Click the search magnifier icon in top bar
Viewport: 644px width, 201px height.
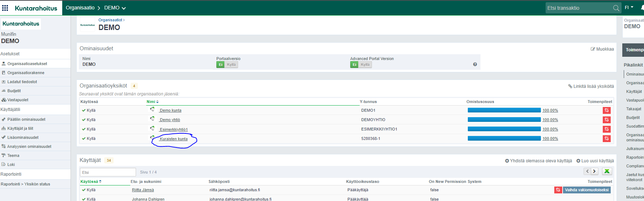tap(616, 8)
